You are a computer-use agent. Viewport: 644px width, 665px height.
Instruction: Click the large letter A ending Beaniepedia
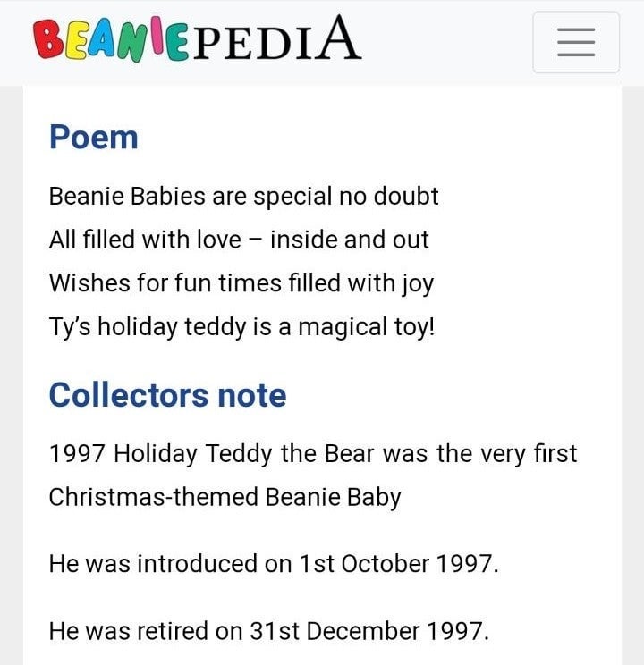[x=338, y=38]
